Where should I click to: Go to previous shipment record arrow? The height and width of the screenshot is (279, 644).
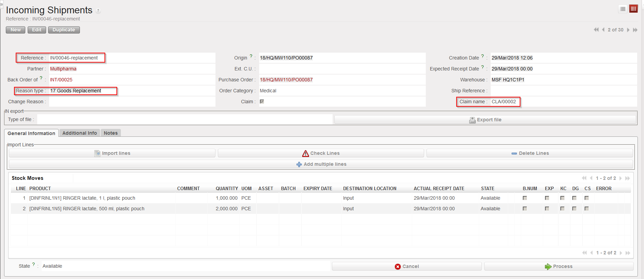coord(603,30)
